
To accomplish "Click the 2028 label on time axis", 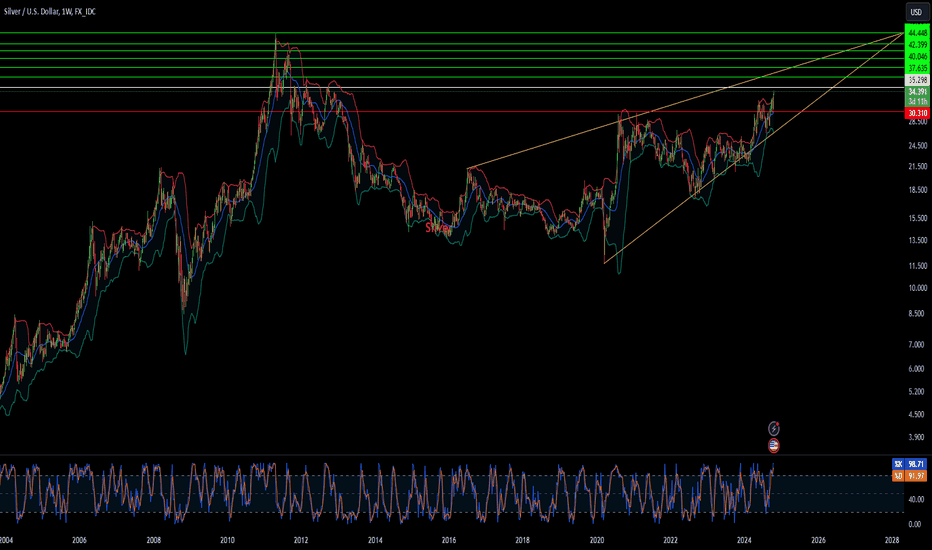I will pos(892,540).
